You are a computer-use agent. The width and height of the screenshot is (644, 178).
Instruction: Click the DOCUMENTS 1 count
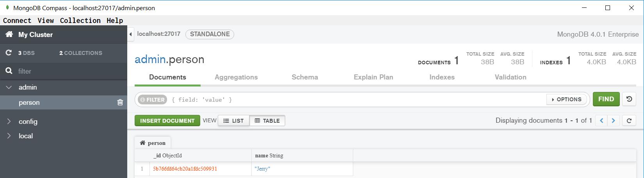438,61
